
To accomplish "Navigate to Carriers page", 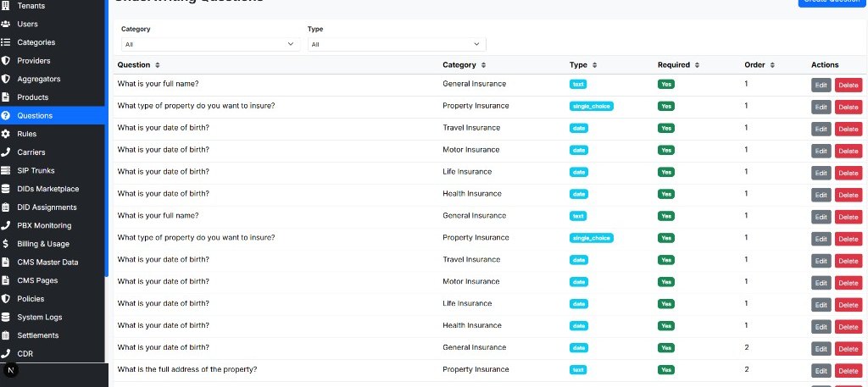I will pos(53,152).
